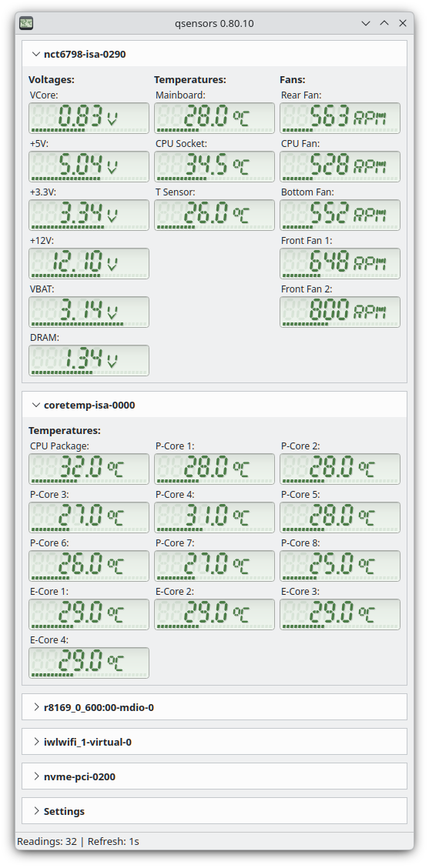Screen dimensions: 429x868
Task: Click the qsensors app icon in title bar
Action: click(x=26, y=23)
